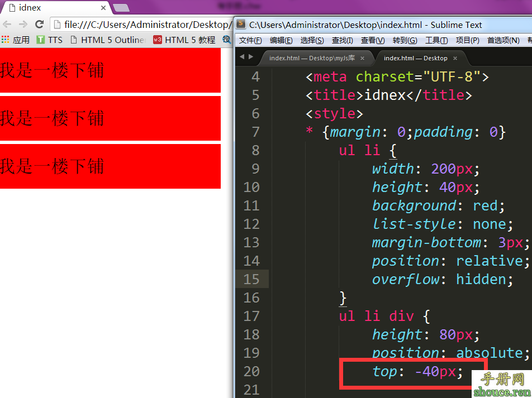The image size is (532, 398).
Task: Open a new browser tab
Action: 121,8
